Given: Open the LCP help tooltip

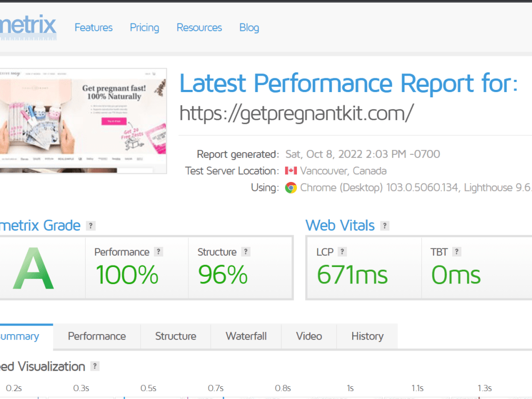Looking at the screenshot, I should [x=343, y=251].
